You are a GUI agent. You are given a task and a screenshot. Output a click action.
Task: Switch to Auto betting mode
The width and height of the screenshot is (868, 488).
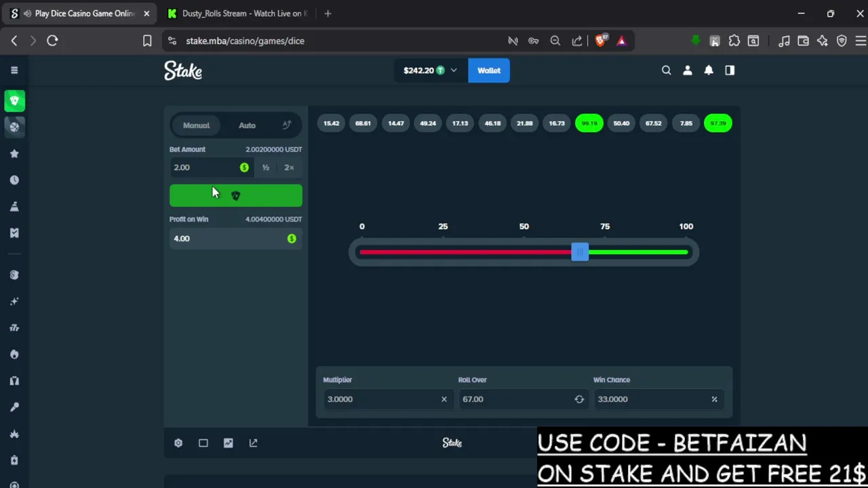[247, 125]
